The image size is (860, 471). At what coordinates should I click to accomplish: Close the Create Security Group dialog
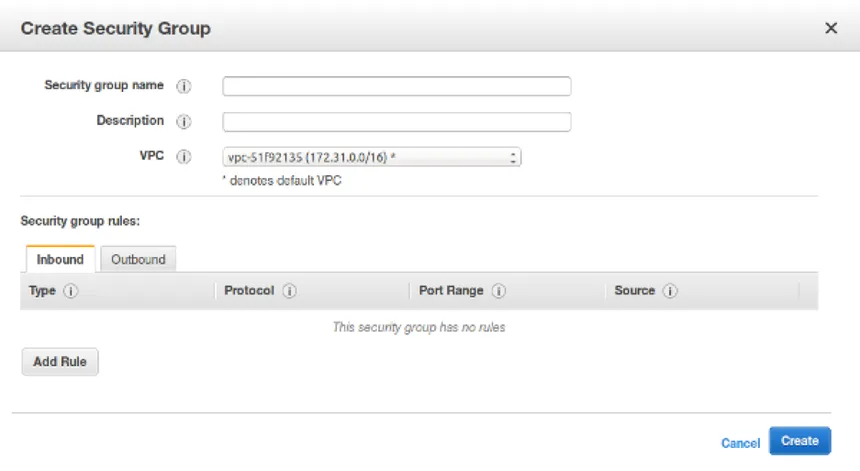pyautogui.click(x=831, y=28)
